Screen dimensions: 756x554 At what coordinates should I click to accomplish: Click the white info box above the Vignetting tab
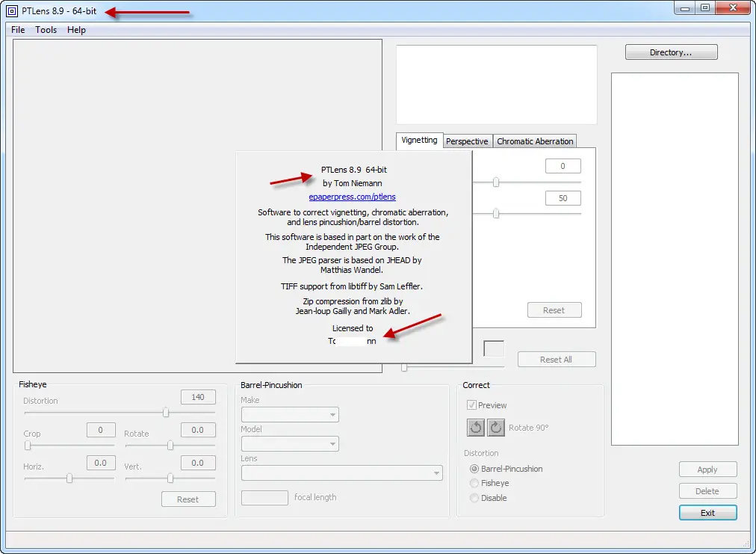click(x=497, y=84)
